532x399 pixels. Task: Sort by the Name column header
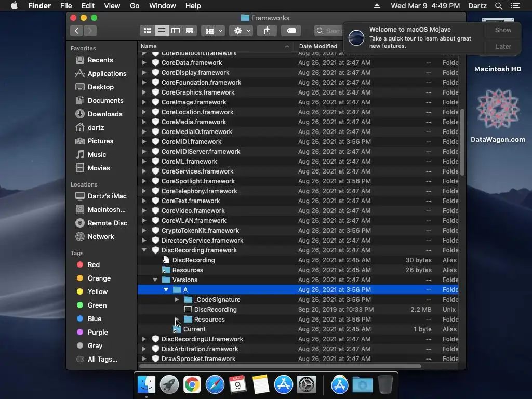(x=216, y=46)
